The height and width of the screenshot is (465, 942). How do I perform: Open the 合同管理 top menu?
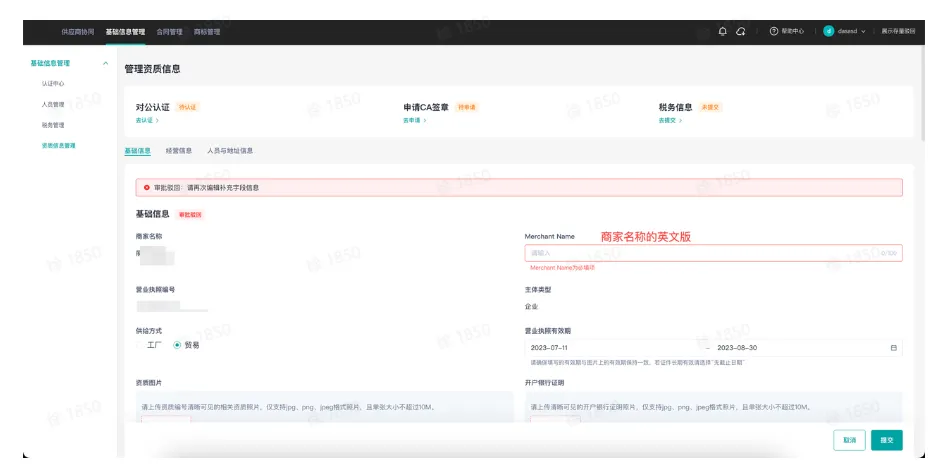tap(169, 32)
